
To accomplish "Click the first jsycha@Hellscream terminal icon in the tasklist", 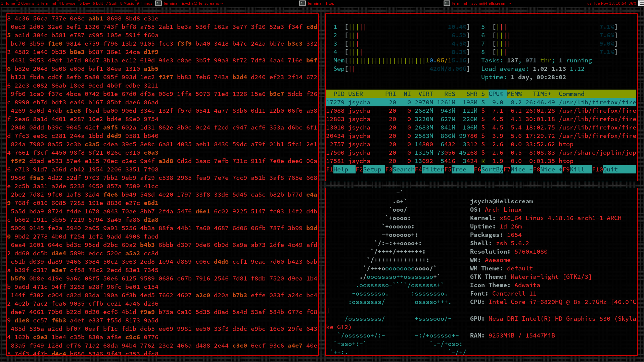I will coord(158,3).
